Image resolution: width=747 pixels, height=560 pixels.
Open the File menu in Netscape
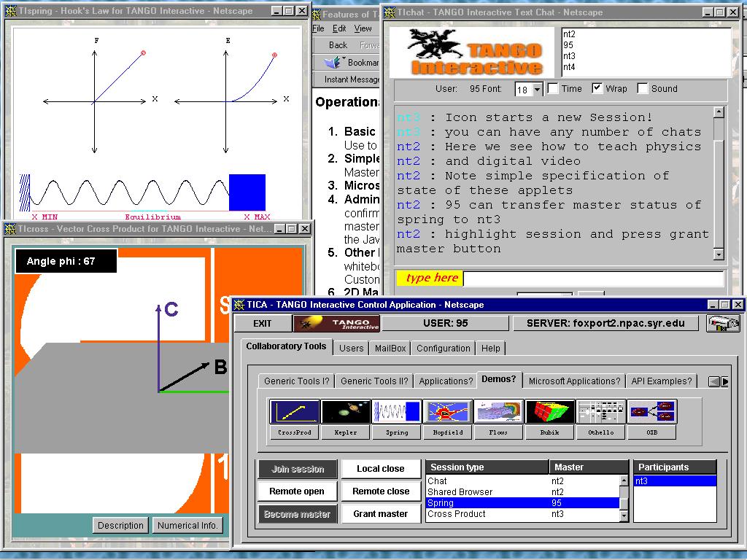click(318, 28)
